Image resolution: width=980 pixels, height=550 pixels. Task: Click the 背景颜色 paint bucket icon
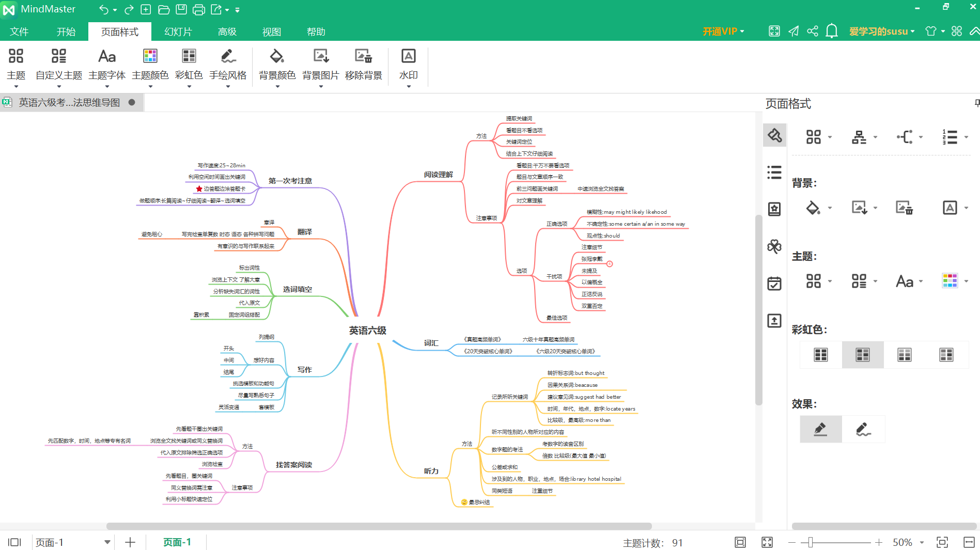(277, 56)
